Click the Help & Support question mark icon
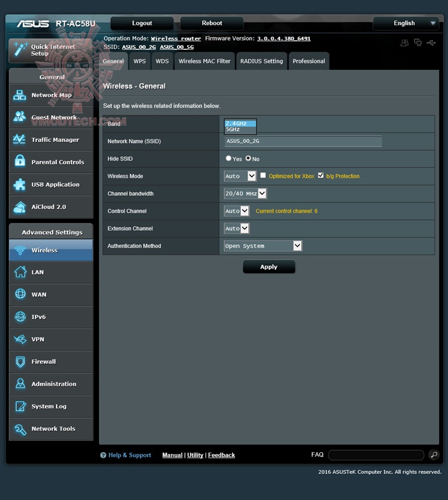The width and height of the screenshot is (448, 500). tap(103, 455)
